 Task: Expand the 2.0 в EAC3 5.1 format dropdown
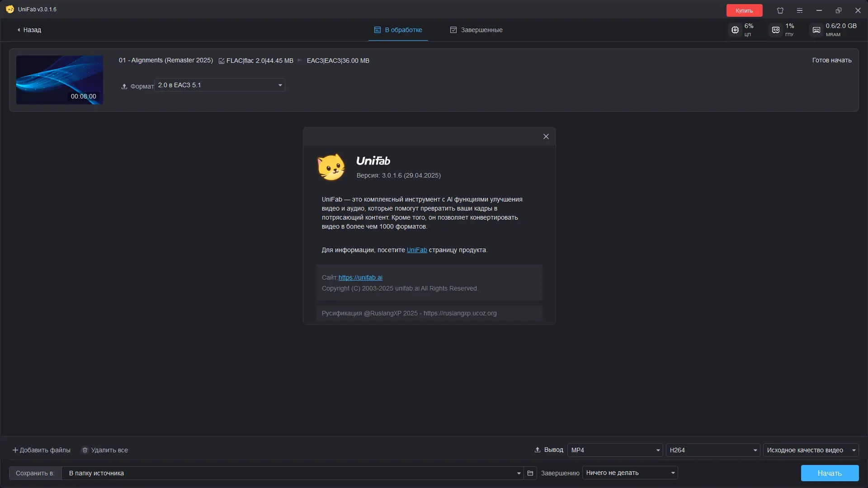[220, 85]
